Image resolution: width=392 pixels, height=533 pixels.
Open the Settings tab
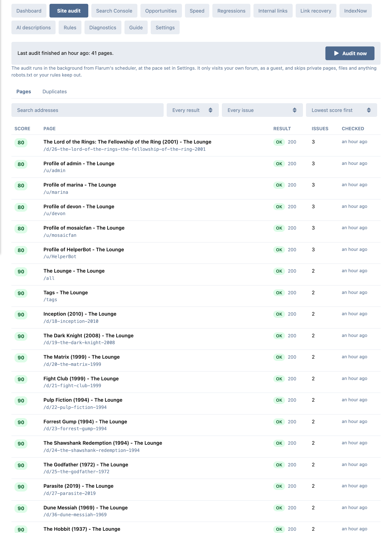pos(165,28)
